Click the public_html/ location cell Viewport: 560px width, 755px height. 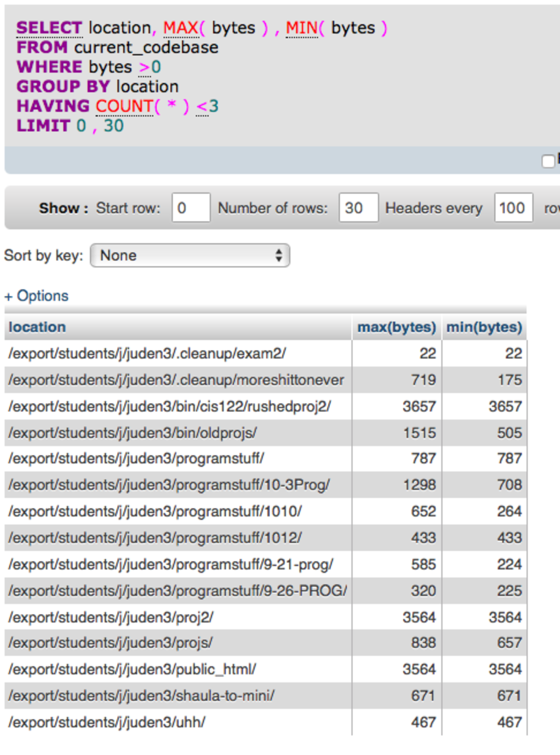132,669
